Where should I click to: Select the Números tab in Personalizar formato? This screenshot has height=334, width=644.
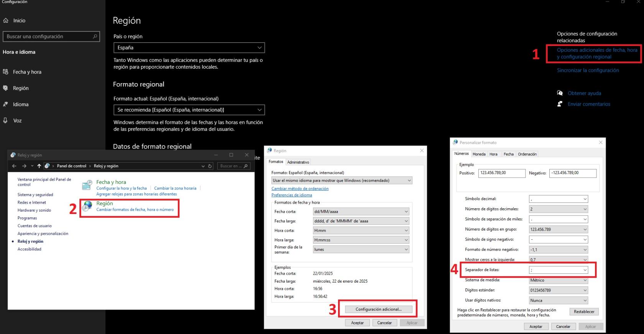tap(461, 154)
